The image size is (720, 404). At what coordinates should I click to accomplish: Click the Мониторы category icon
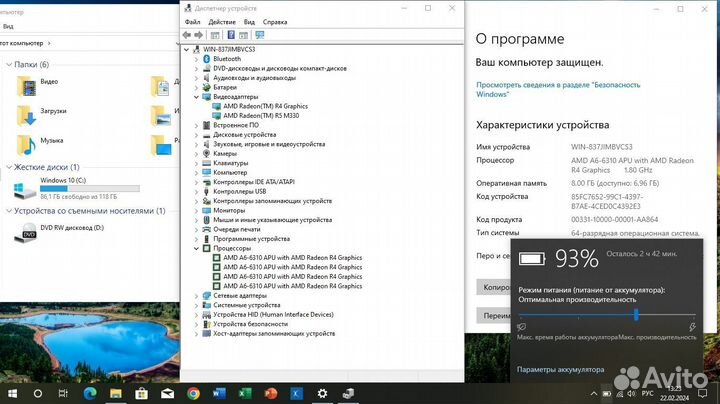pyautogui.click(x=206, y=210)
